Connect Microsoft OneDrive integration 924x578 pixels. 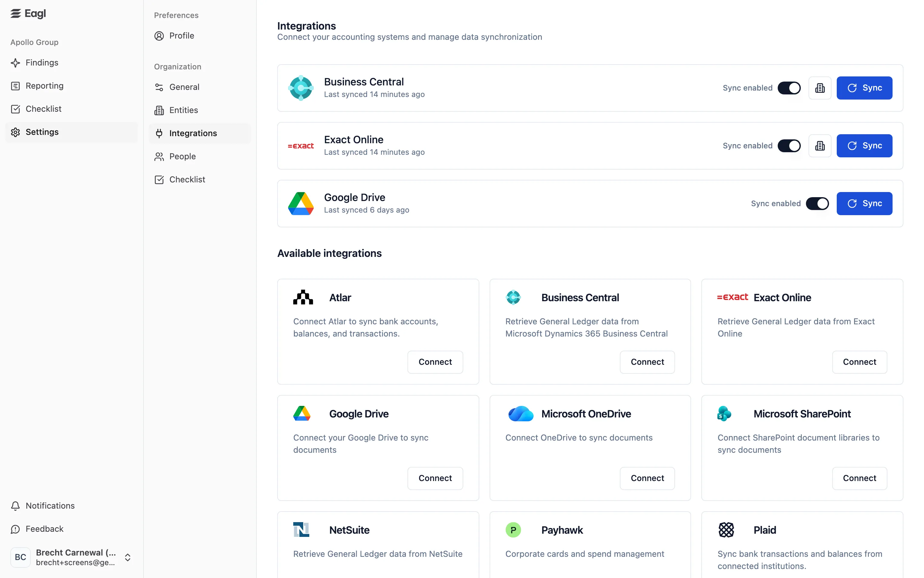[647, 478]
